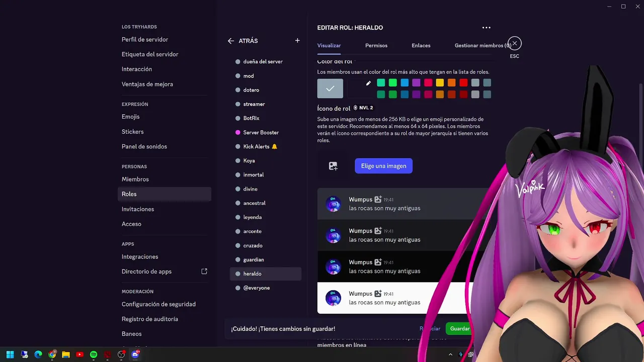The width and height of the screenshot is (644, 362).
Task: Show hidden system tray icons chevron
Action: coord(450,354)
